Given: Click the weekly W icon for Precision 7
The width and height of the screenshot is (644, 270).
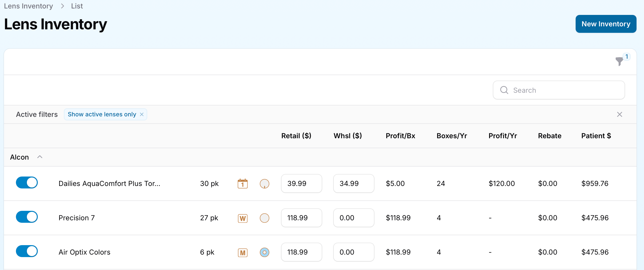Looking at the screenshot, I should click(242, 218).
